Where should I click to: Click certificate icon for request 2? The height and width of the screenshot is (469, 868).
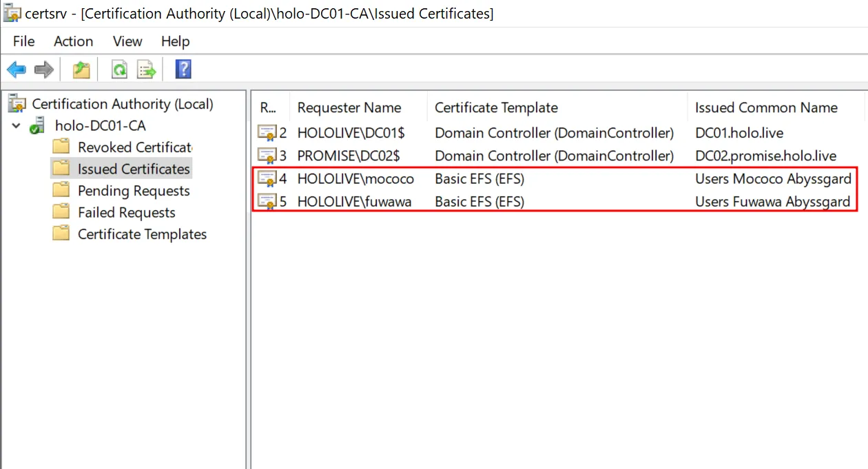point(267,132)
